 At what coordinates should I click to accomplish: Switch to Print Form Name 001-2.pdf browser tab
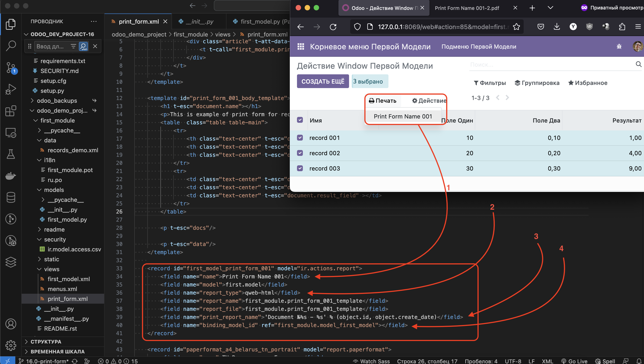[467, 8]
